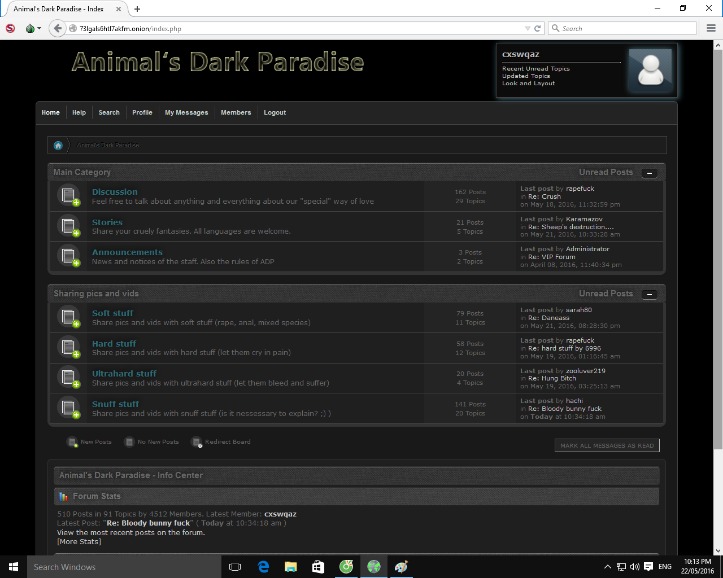
Task: Open the browser hamburger menu
Action: tap(711, 29)
